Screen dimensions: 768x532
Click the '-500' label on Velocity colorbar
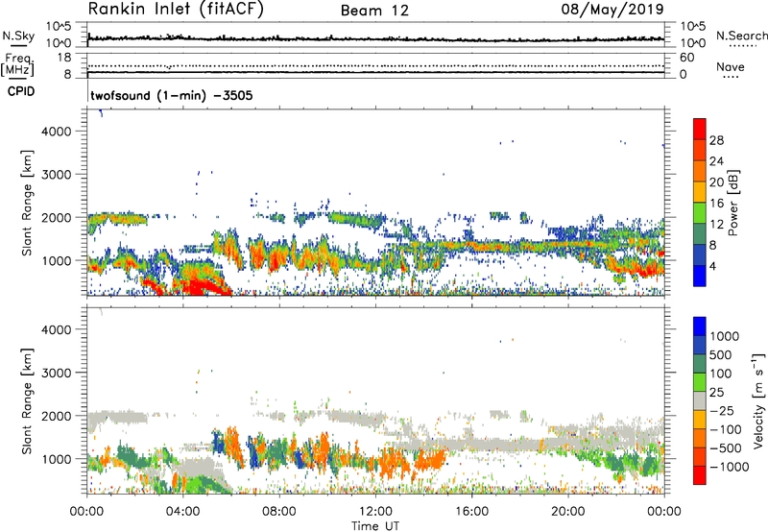(x=726, y=448)
